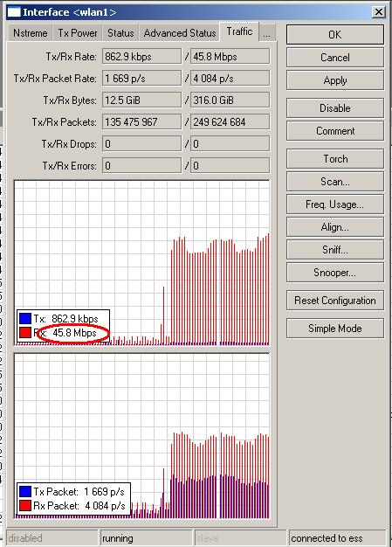Launch the Scan... wireless tool

pyautogui.click(x=335, y=182)
